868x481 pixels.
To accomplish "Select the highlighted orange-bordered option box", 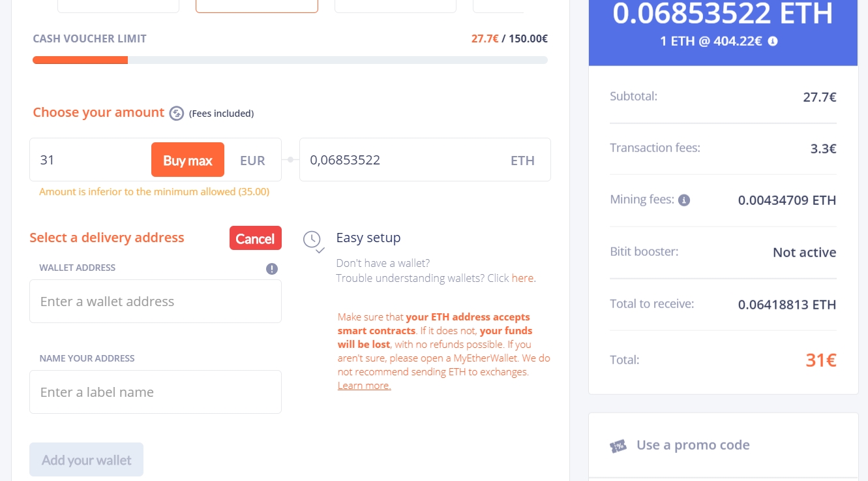I will (x=257, y=6).
